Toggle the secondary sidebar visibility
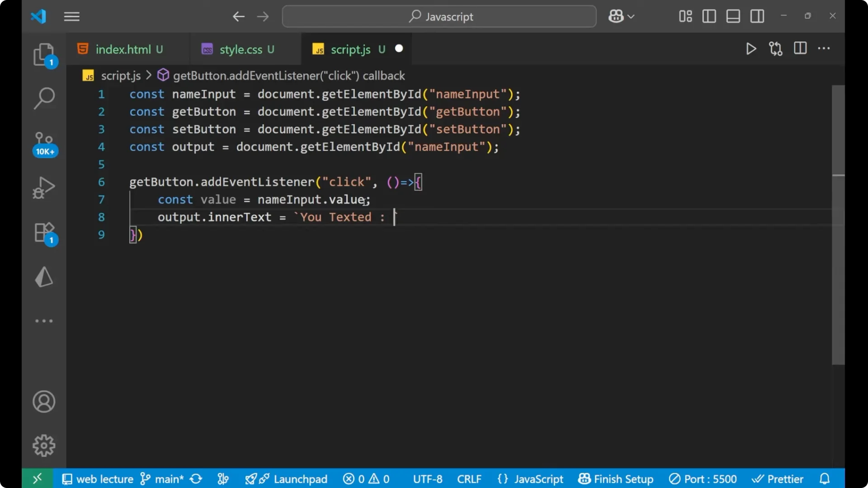 coord(757,16)
